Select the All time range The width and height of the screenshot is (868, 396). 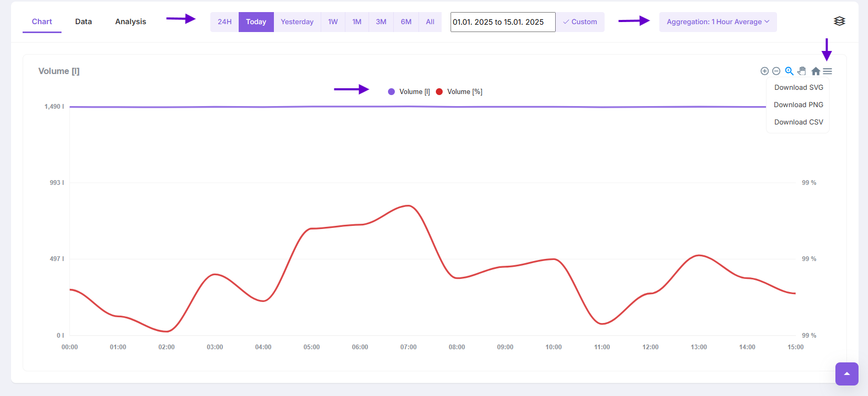(x=430, y=22)
